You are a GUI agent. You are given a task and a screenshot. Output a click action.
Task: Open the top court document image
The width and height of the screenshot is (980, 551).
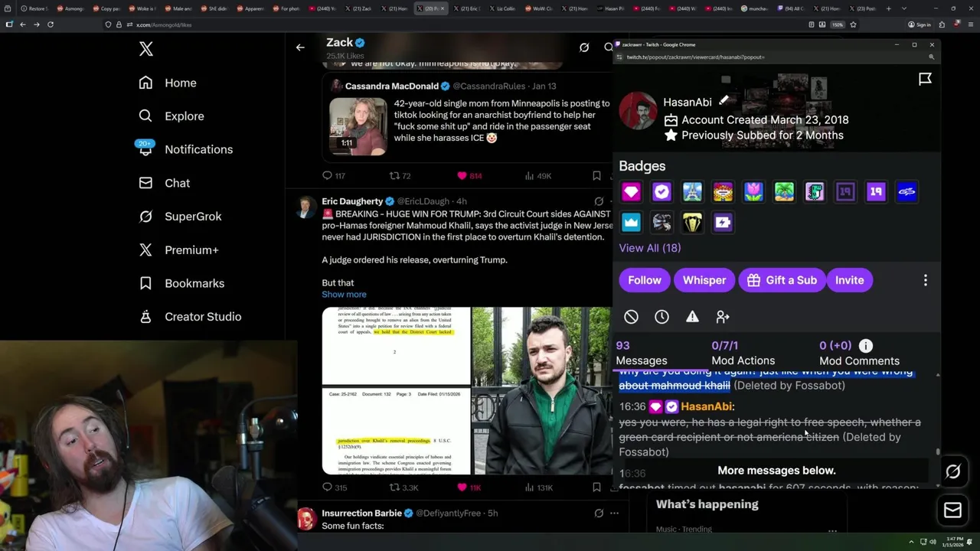coord(396,346)
